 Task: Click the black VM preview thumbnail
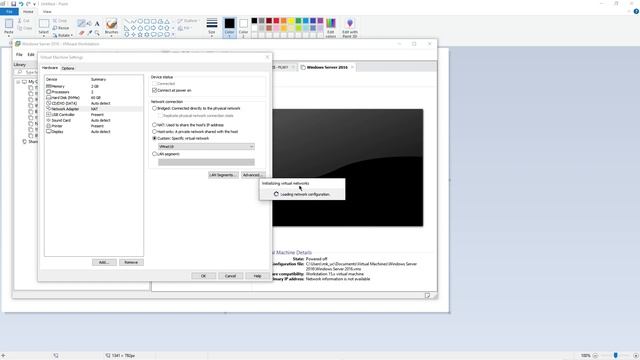coord(348,167)
